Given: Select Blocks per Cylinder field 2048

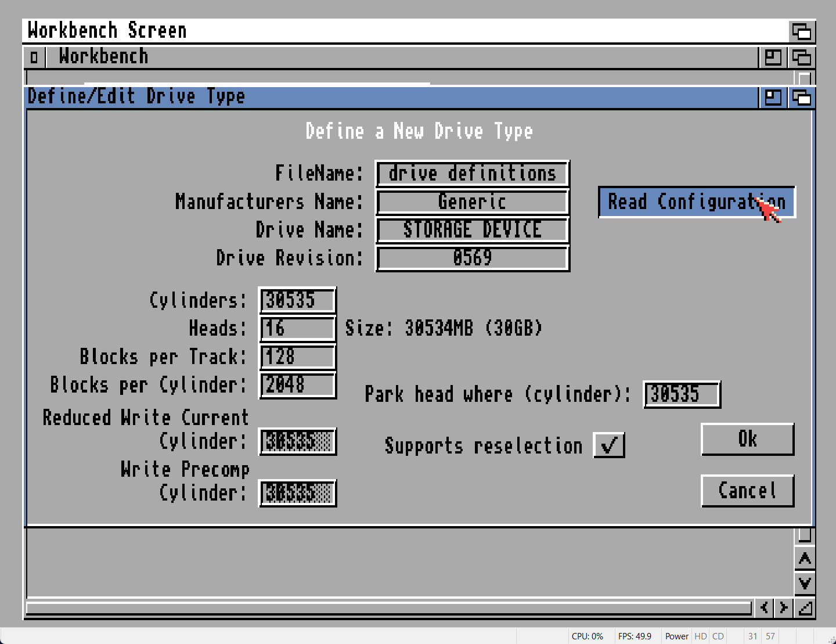Looking at the screenshot, I should pyautogui.click(x=297, y=385).
